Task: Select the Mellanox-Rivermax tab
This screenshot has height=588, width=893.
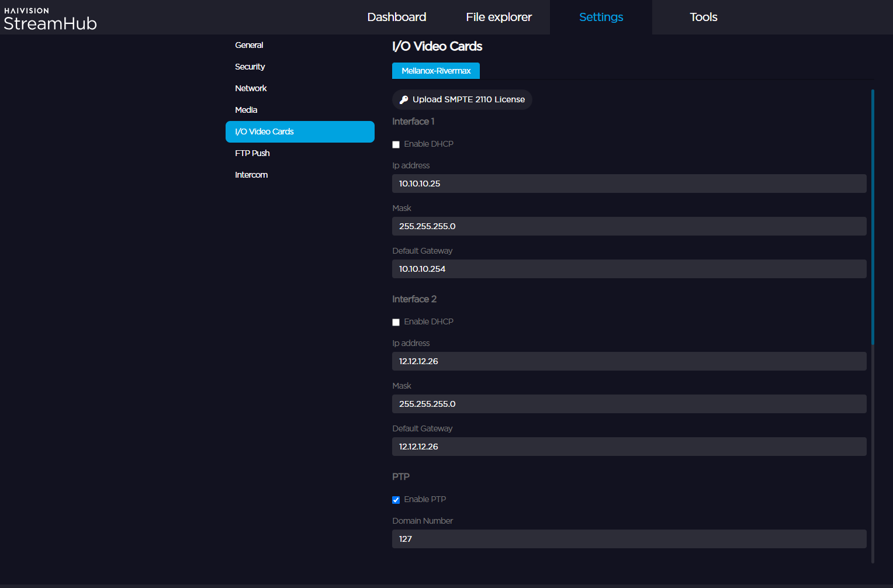Action: (x=436, y=70)
